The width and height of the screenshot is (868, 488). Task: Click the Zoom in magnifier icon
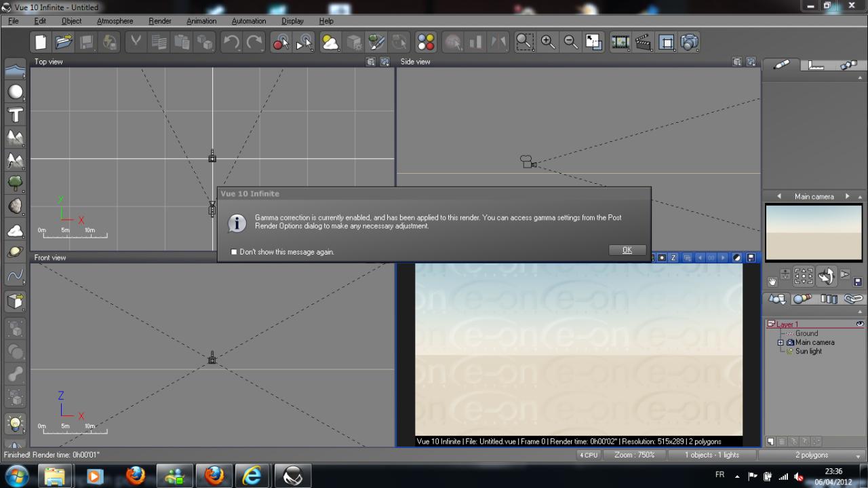pyautogui.click(x=548, y=42)
